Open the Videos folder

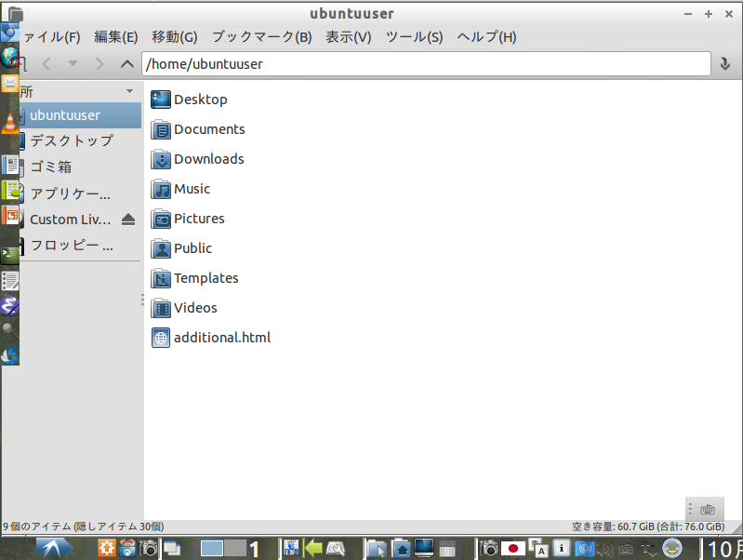pos(184,308)
